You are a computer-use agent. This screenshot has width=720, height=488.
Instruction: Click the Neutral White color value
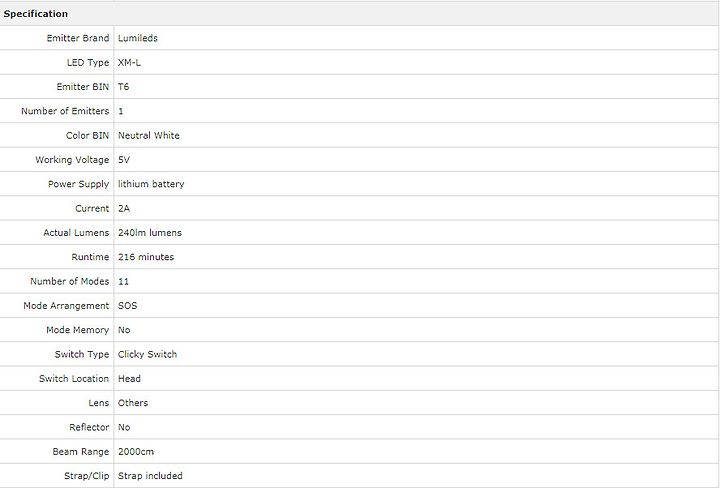click(149, 135)
